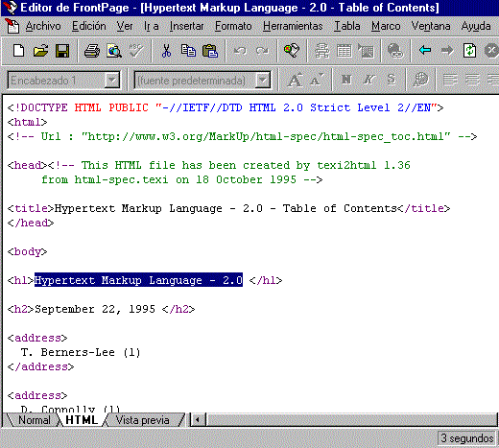Open the Marco menu
The height and width of the screenshot is (448, 499).
386,26
